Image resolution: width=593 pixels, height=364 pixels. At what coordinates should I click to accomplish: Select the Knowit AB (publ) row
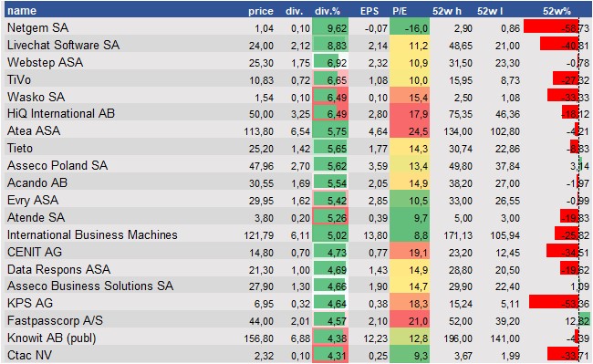point(298,338)
